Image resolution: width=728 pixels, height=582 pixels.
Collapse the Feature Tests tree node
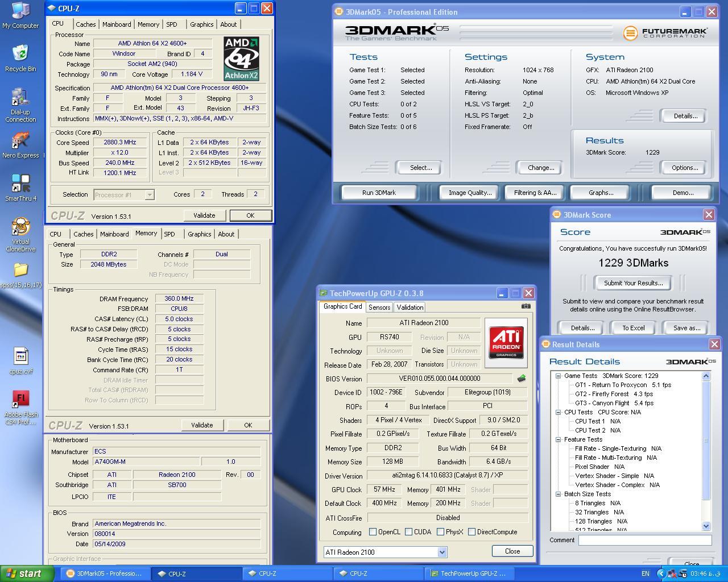(x=559, y=439)
